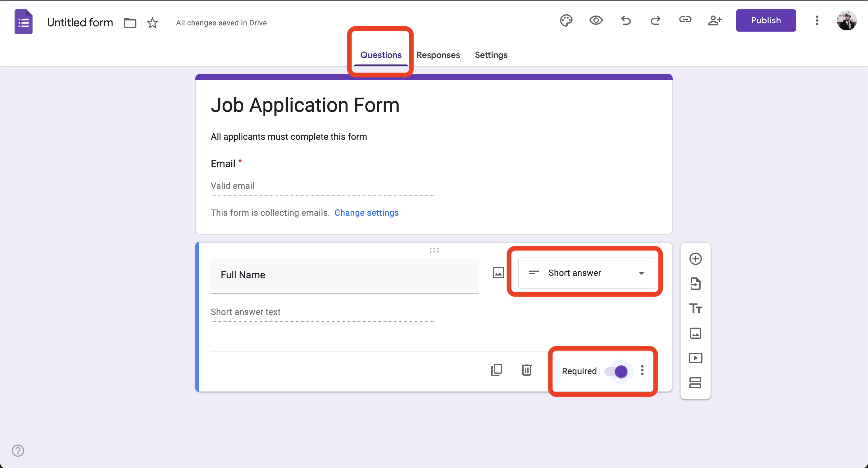This screenshot has height=468, width=868.
Task: Open the Short answer type dropdown
Action: [x=587, y=273]
